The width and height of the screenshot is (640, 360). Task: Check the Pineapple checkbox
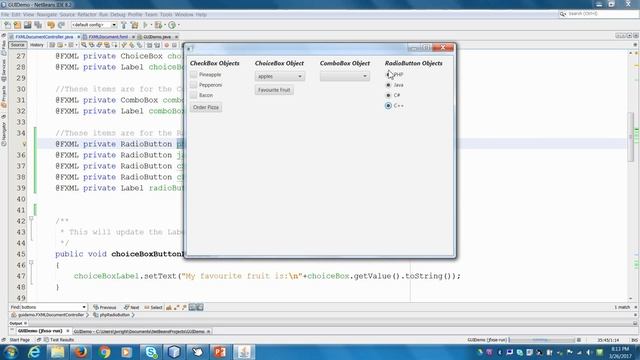coord(193,74)
